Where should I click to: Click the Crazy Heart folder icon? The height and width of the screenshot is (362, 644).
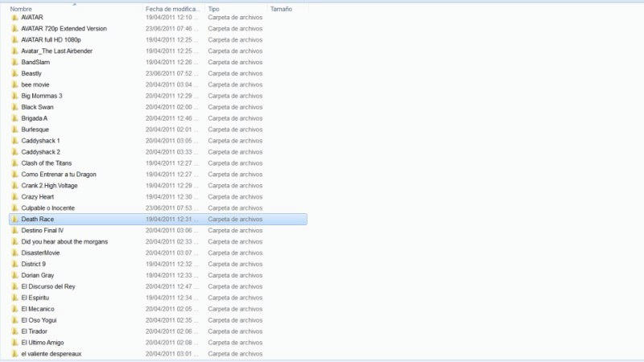tap(14, 196)
